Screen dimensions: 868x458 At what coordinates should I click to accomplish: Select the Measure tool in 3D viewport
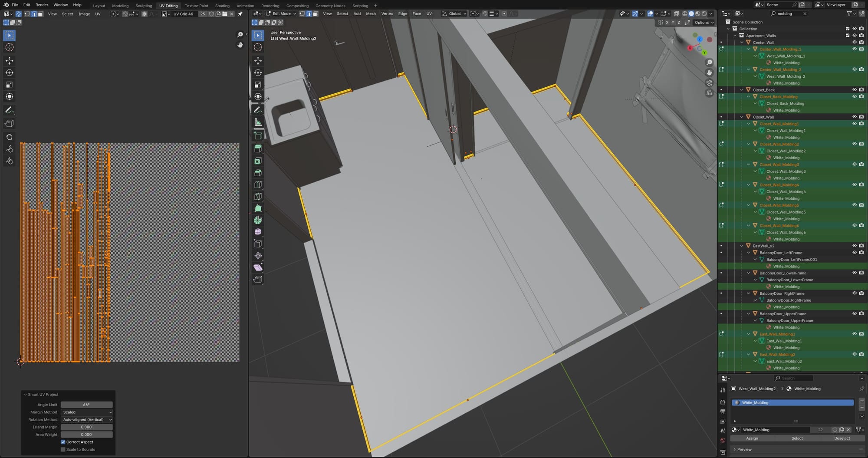(258, 122)
